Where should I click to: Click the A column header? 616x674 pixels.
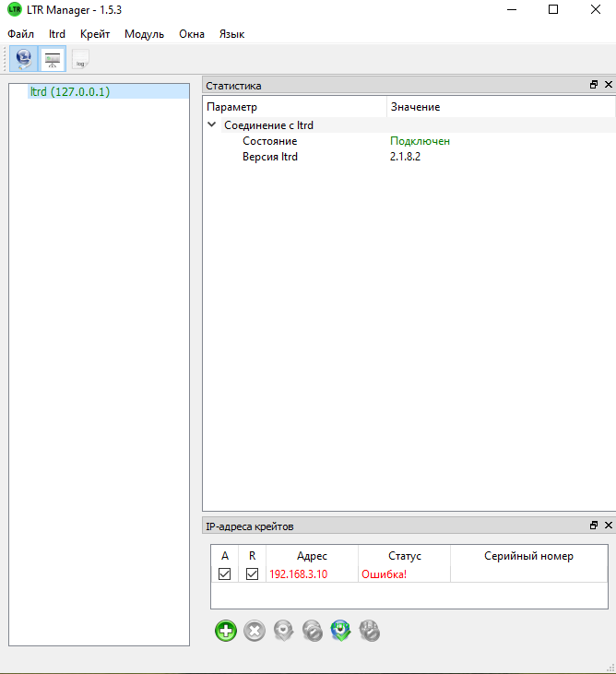click(225, 556)
